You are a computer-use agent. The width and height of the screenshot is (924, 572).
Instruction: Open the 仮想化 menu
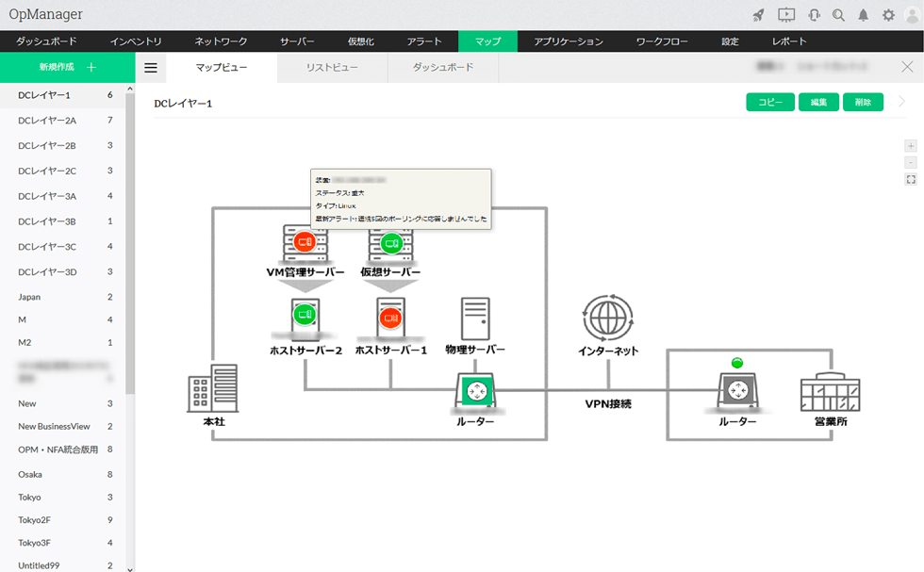coord(360,41)
